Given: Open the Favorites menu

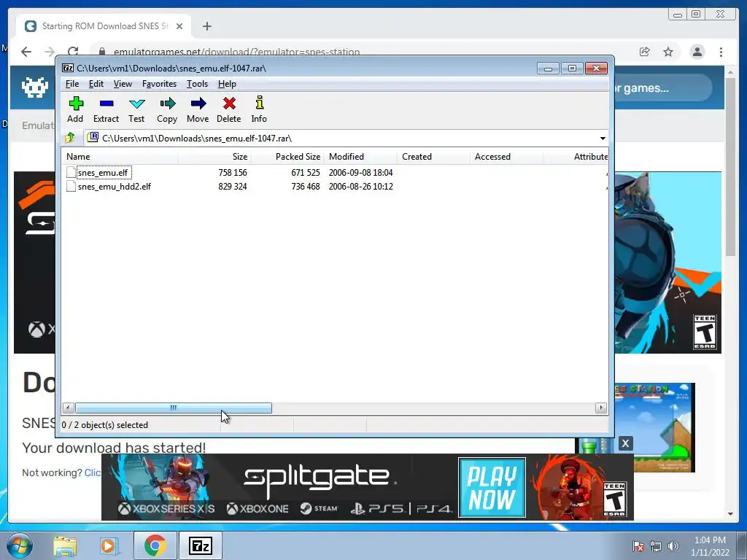Looking at the screenshot, I should [159, 84].
